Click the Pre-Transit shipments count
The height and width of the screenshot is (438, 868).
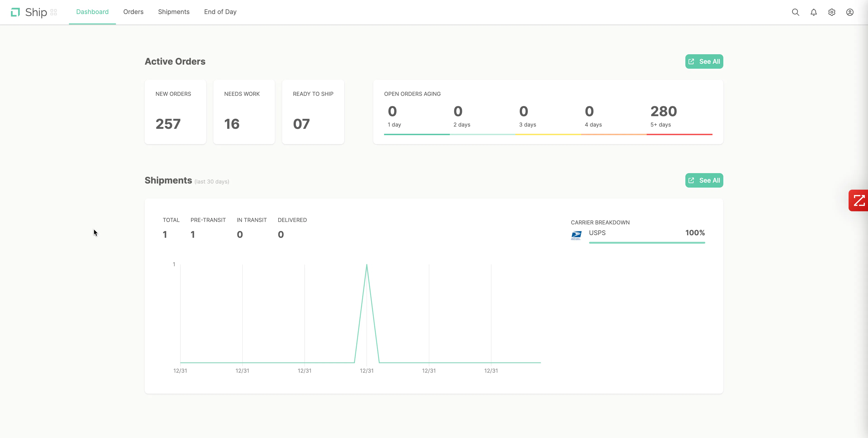click(193, 235)
